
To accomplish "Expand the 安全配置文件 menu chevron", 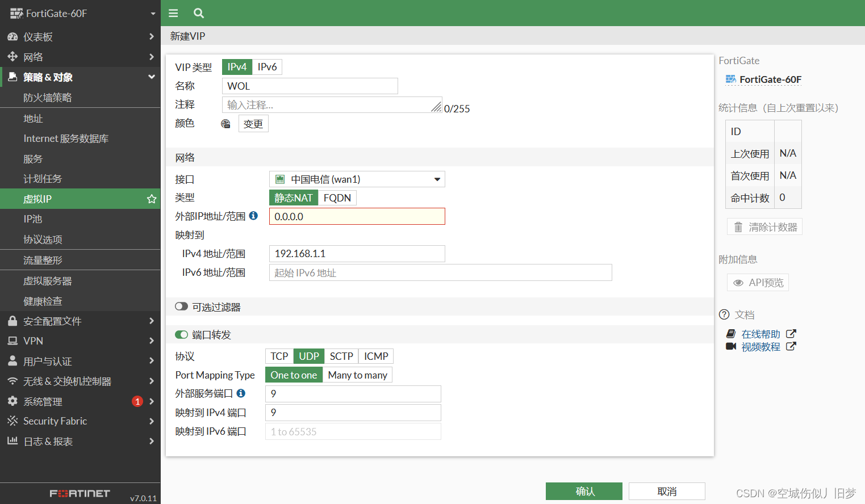I will click(x=151, y=321).
